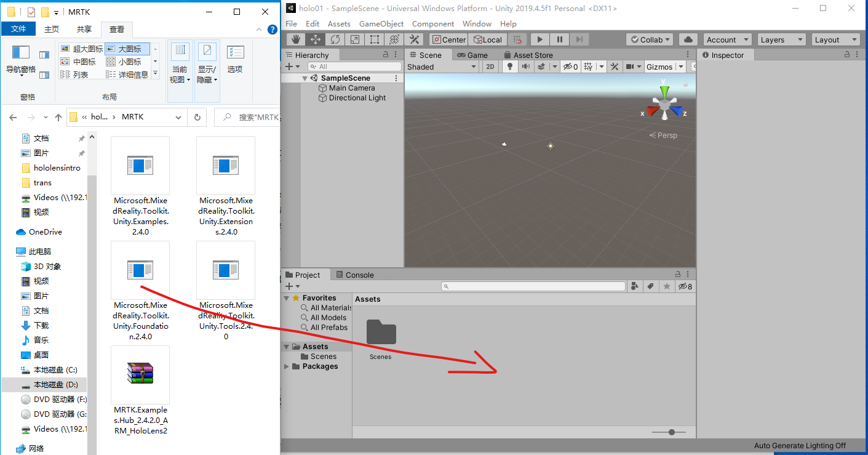
Task: Select the Move tool in Unity toolbar
Action: (x=316, y=39)
